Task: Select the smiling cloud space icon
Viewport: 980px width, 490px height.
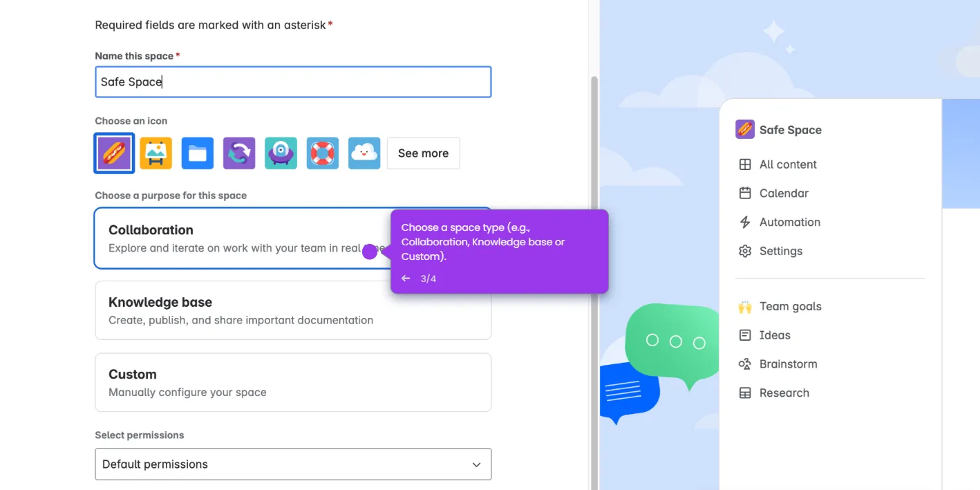Action: [364, 153]
